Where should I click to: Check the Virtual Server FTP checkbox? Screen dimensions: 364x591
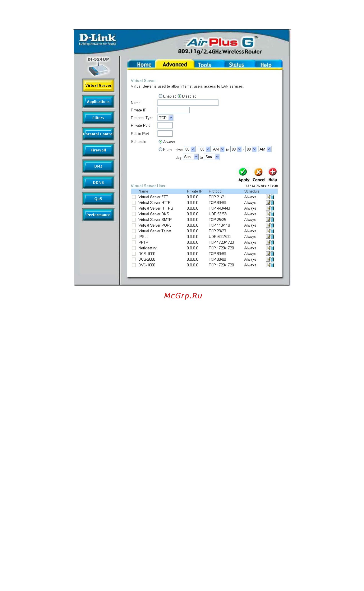(134, 197)
